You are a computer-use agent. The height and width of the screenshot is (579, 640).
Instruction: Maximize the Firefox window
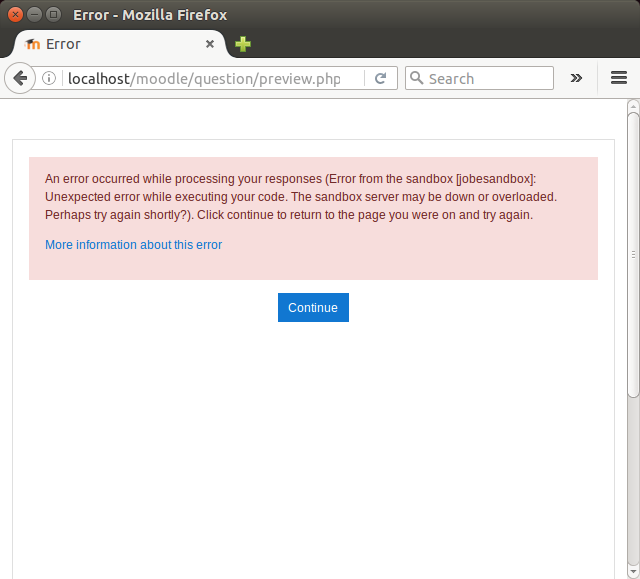point(53,15)
